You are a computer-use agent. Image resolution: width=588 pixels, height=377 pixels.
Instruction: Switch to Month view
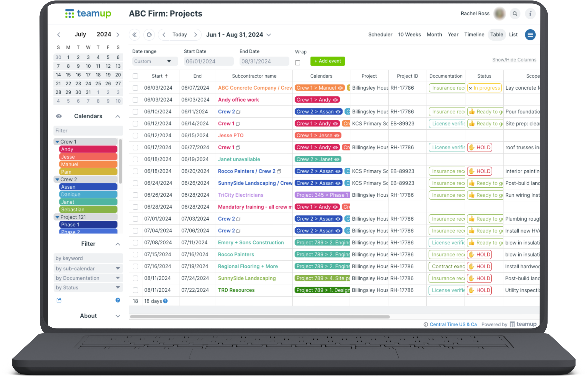point(434,35)
